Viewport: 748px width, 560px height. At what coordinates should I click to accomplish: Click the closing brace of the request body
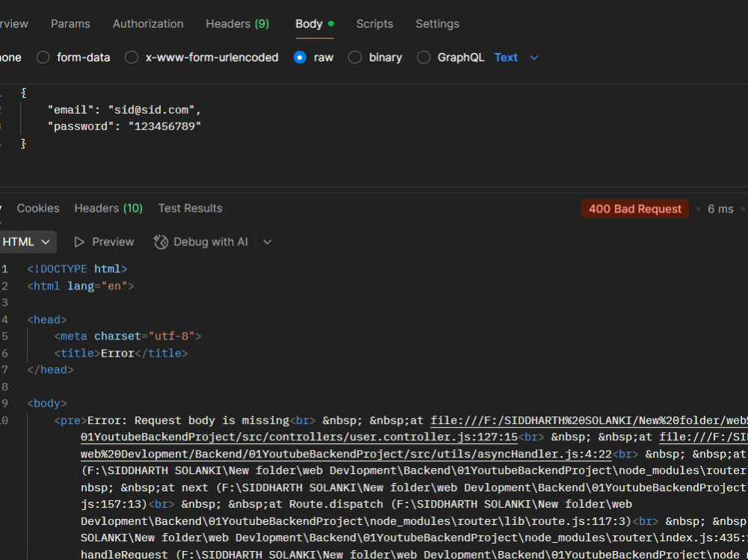point(23,143)
